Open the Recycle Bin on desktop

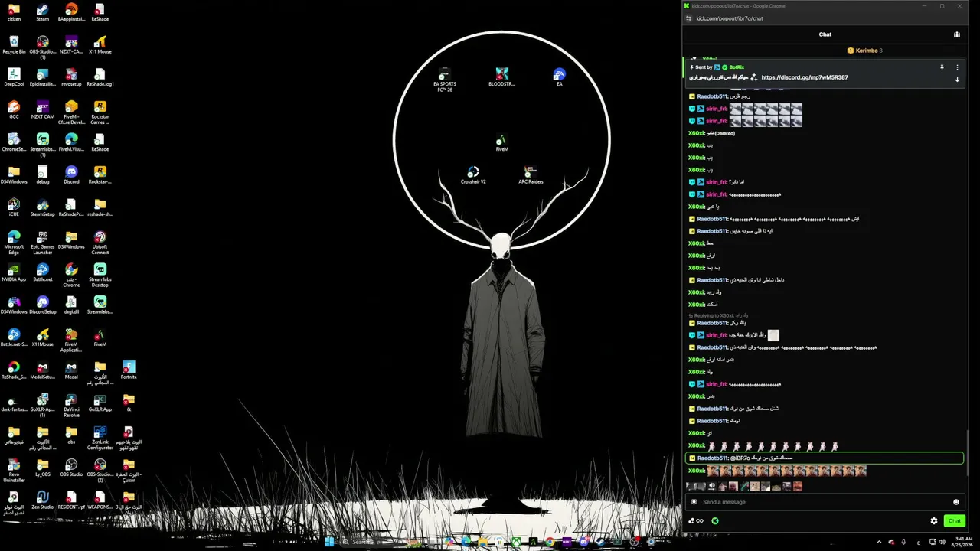click(x=14, y=44)
